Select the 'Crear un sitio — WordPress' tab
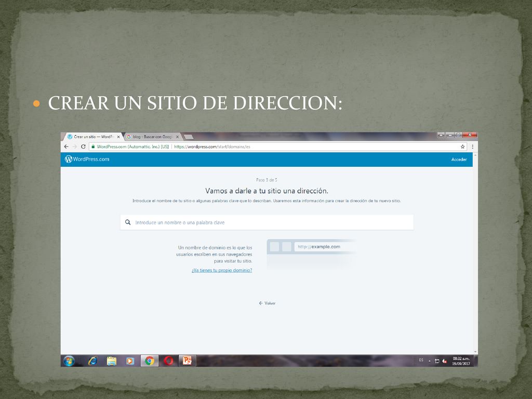 tap(91, 137)
